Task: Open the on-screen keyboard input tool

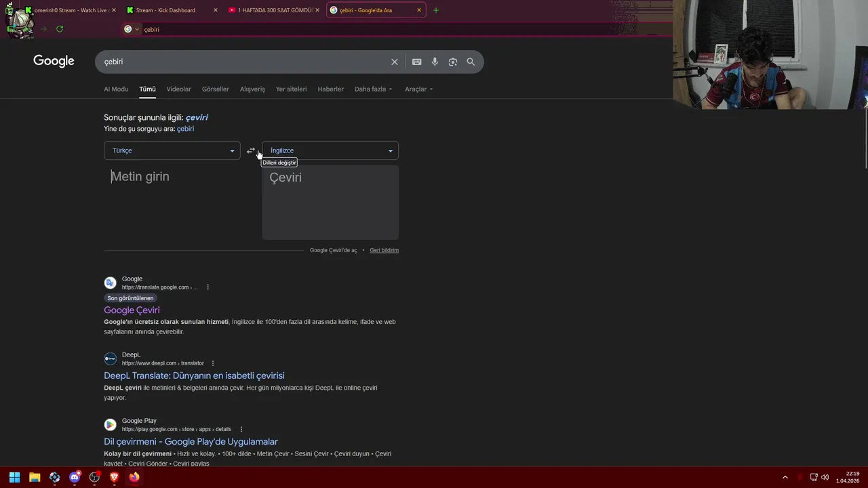Action: (x=416, y=62)
